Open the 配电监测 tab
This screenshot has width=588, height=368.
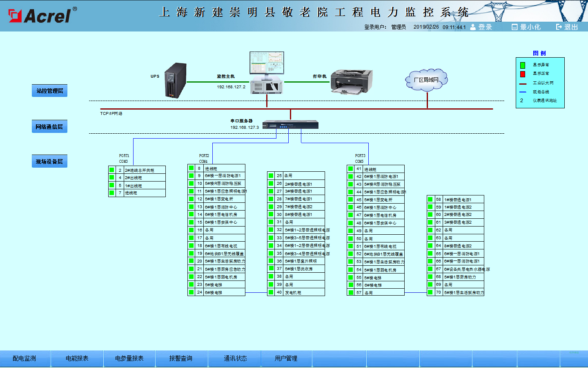tap(24, 358)
